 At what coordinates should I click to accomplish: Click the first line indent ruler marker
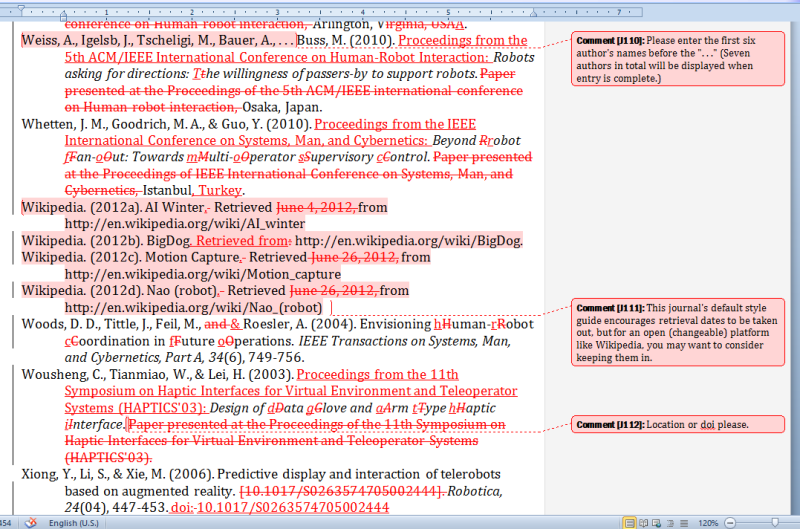click(x=20, y=7)
